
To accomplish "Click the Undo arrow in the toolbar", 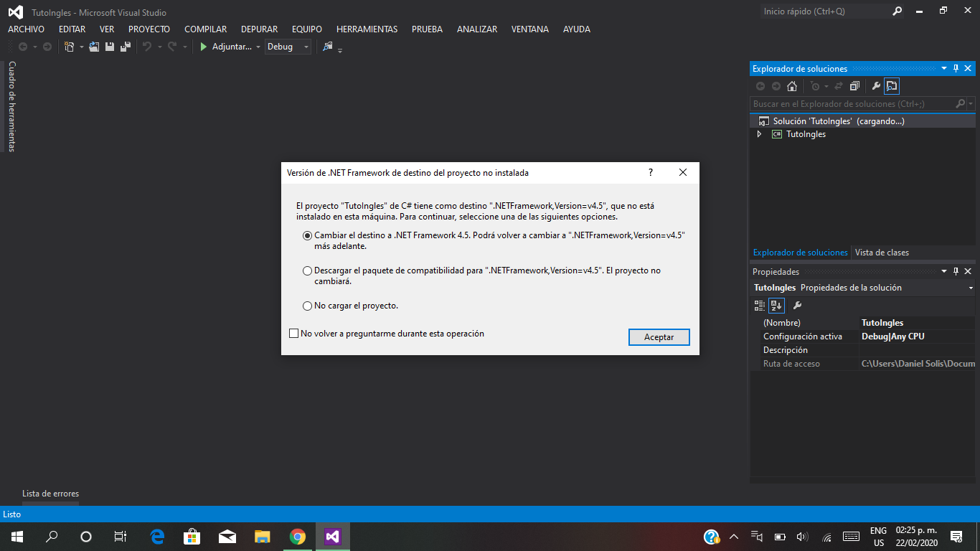I will [x=147, y=47].
